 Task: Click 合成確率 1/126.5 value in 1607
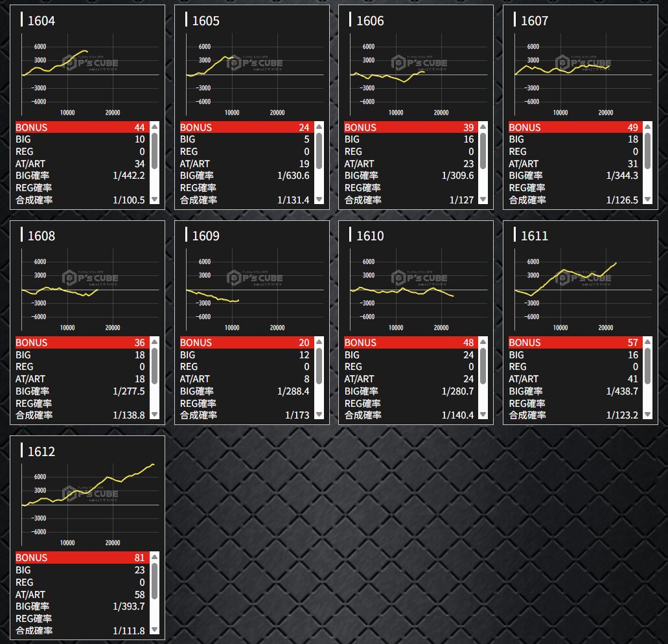point(622,200)
